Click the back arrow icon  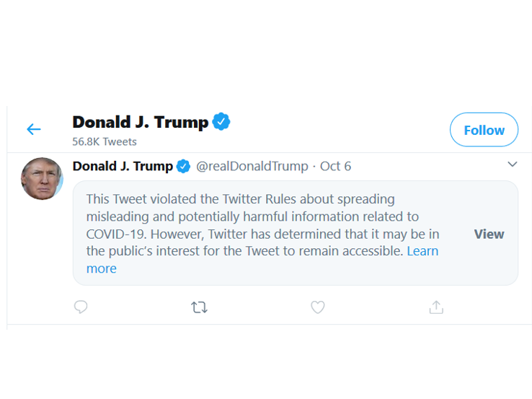click(34, 130)
